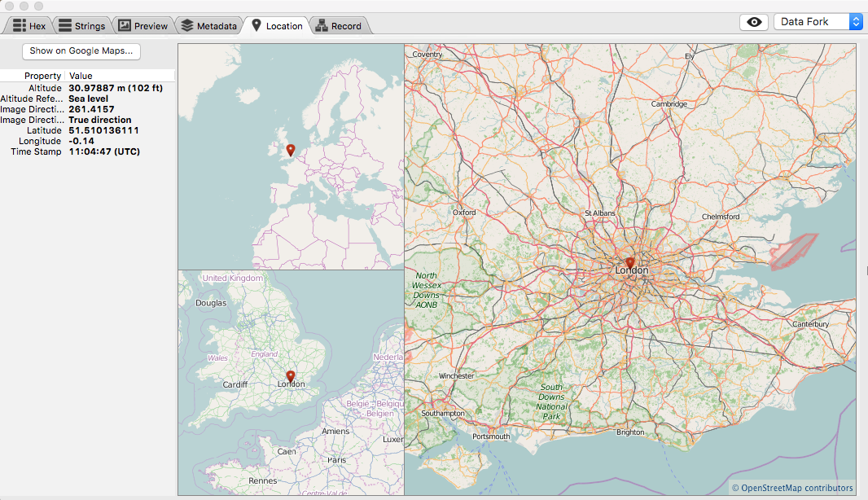Select the red pin on the Europe overview map

tap(290, 150)
